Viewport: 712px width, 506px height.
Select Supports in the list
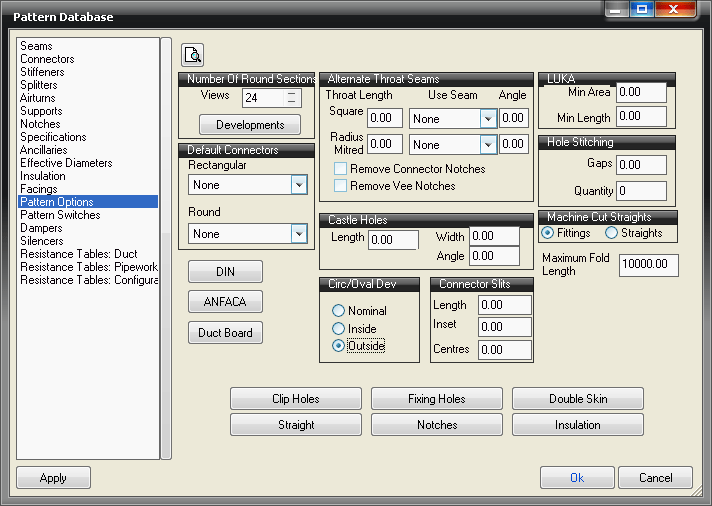point(41,111)
